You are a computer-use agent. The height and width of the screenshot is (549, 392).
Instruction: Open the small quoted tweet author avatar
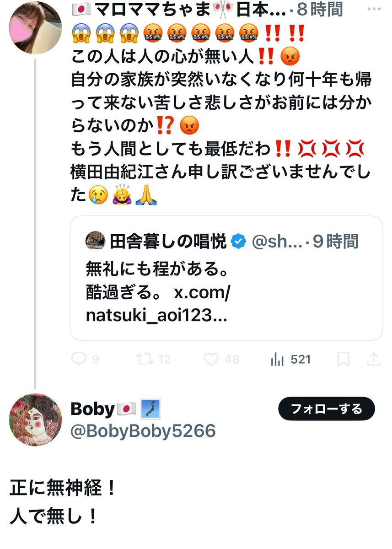[95, 241]
